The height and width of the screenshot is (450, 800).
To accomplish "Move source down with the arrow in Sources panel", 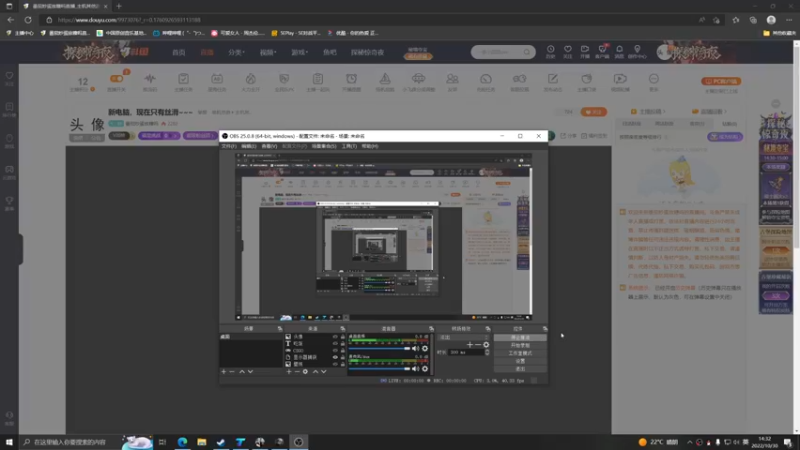I will (x=323, y=372).
